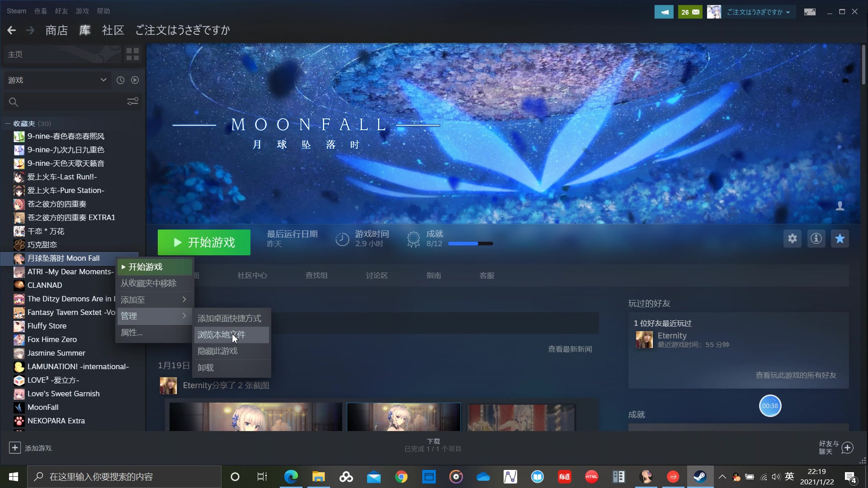Go to the 商店 tab
This screenshot has width=868, height=488.
[57, 30]
